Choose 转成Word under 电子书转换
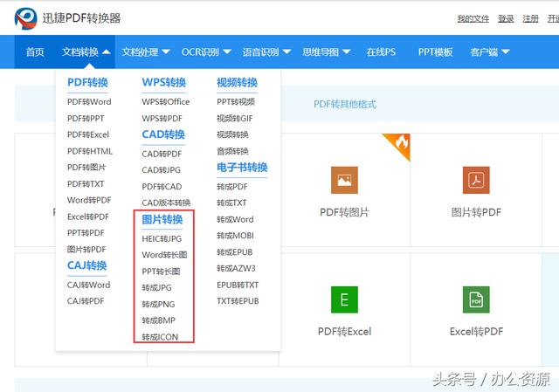 point(235,219)
